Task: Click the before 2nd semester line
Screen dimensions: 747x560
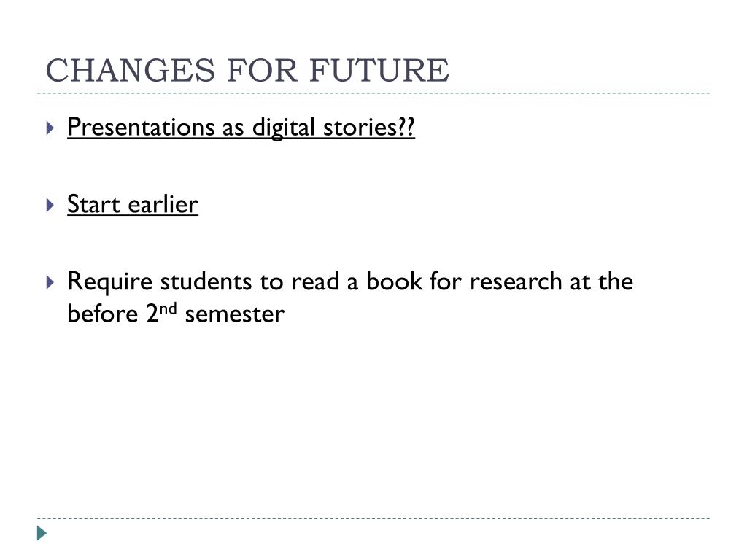Action: (x=176, y=314)
